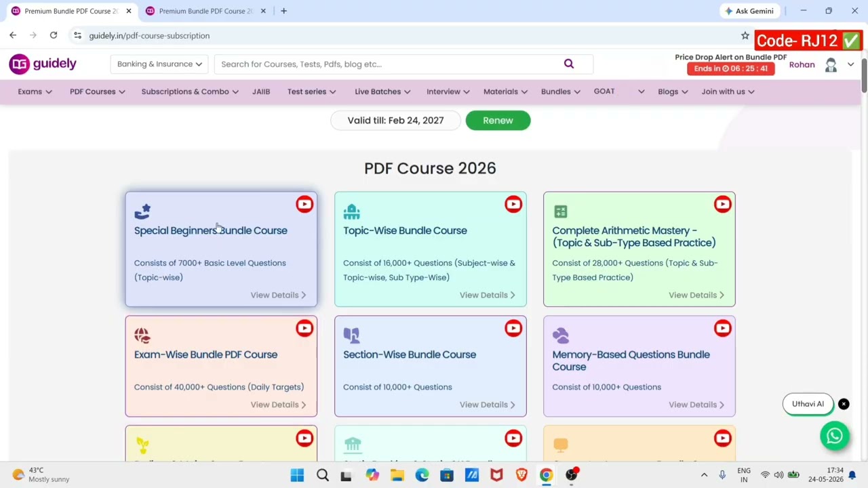Expand the Exams menu

[x=35, y=91]
